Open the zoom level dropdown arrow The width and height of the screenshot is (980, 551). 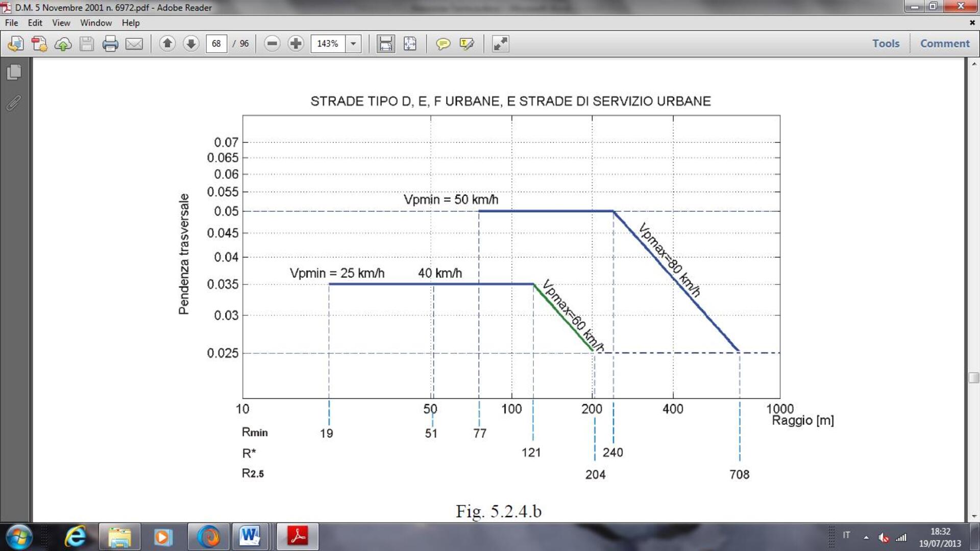[353, 44]
